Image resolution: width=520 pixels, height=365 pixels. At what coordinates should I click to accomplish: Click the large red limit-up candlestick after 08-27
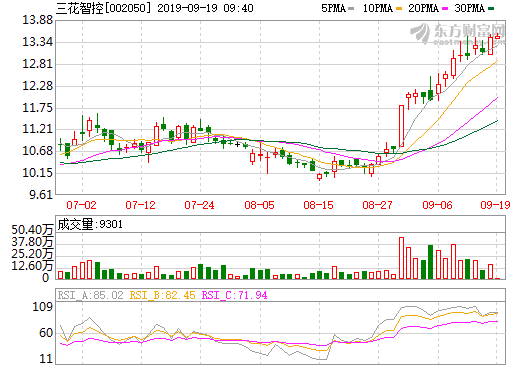(401, 126)
